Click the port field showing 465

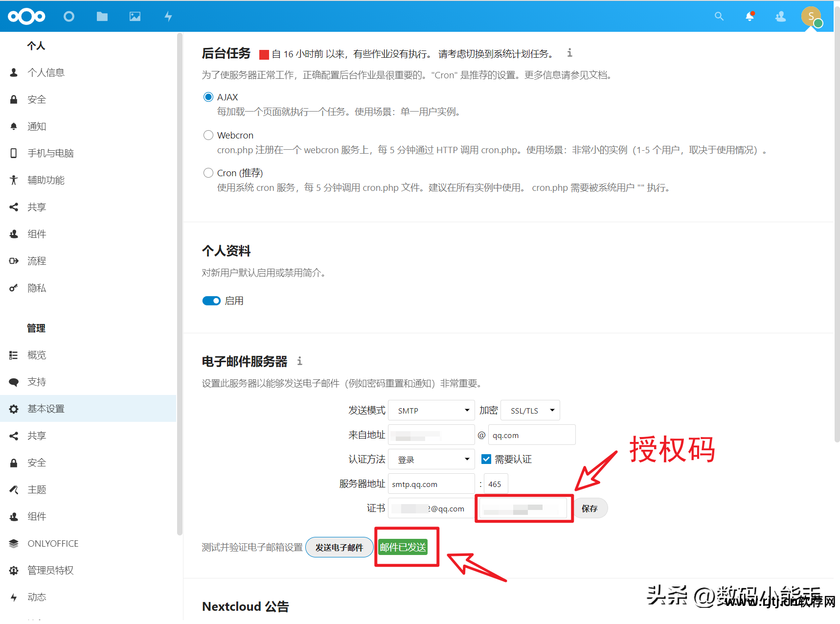pyautogui.click(x=496, y=484)
